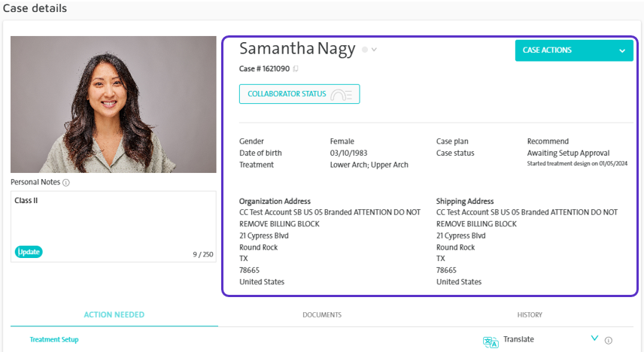The width and height of the screenshot is (644, 352).
Task: Click the info icon beside Translate
Action: [x=609, y=340]
